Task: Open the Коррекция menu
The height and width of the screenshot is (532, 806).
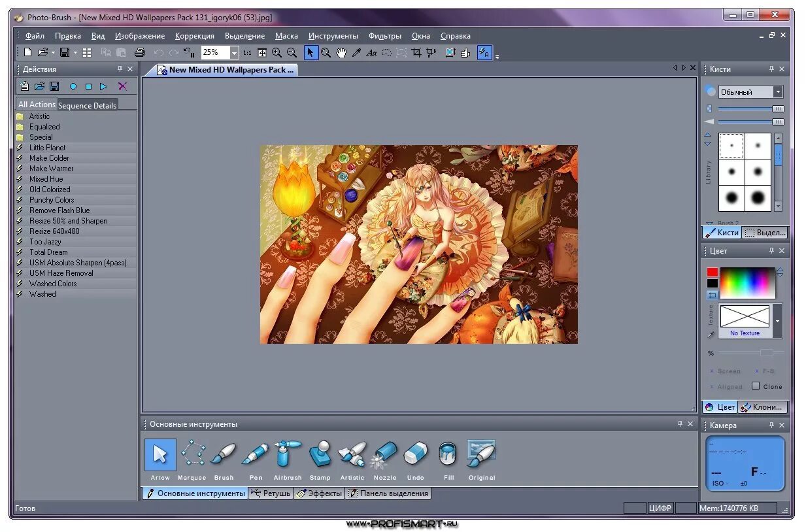Action: pos(195,36)
